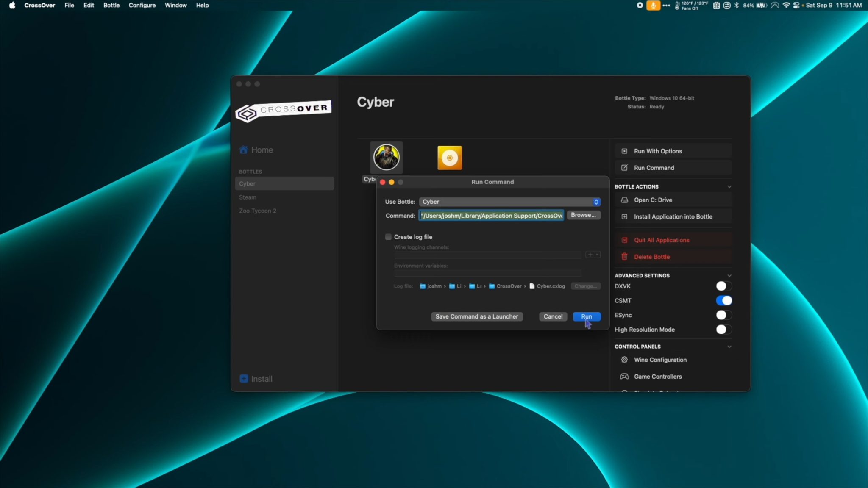868x488 pixels.
Task: Enable High Resolution Mode
Action: (724, 329)
